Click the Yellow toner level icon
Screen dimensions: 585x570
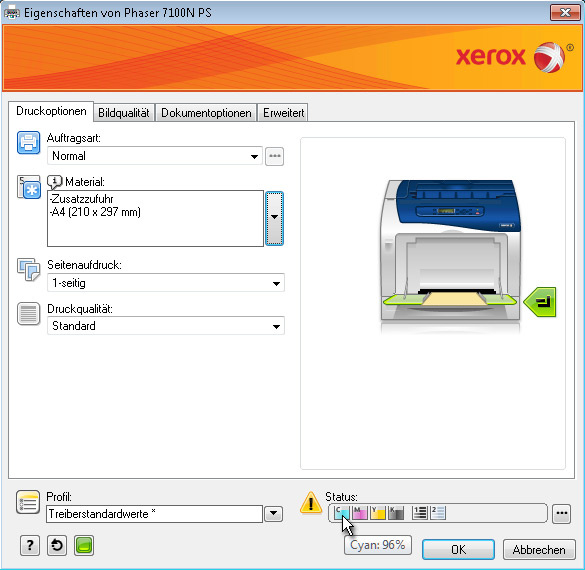pos(378,513)
